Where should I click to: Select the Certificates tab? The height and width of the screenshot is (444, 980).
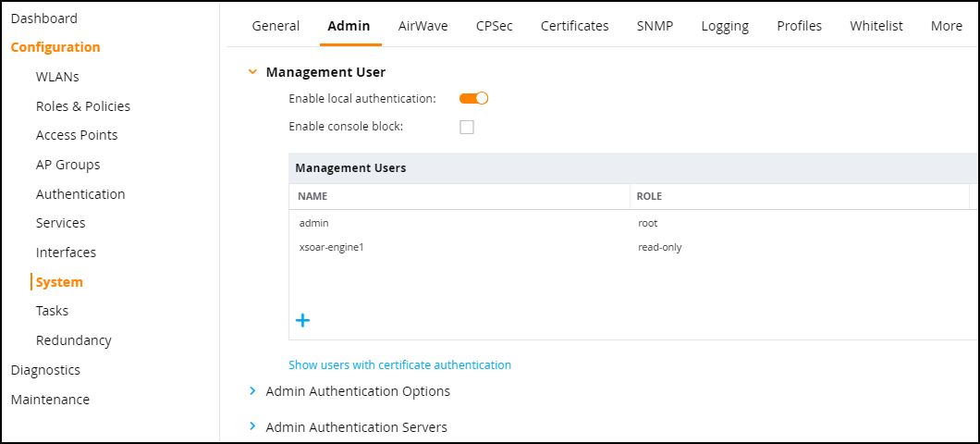tap(574, 26)
